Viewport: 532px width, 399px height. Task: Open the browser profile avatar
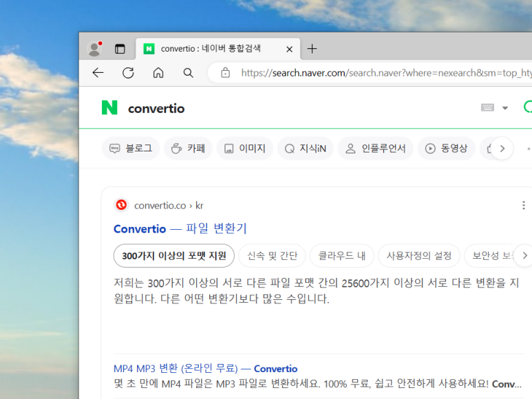click(95, 49)
